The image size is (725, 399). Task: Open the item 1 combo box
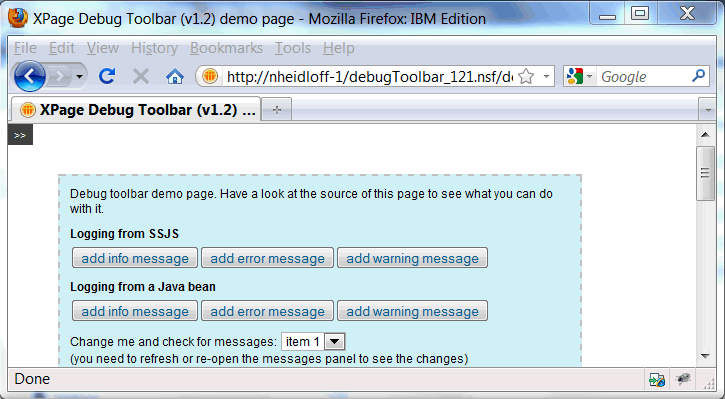pos(313,342)
